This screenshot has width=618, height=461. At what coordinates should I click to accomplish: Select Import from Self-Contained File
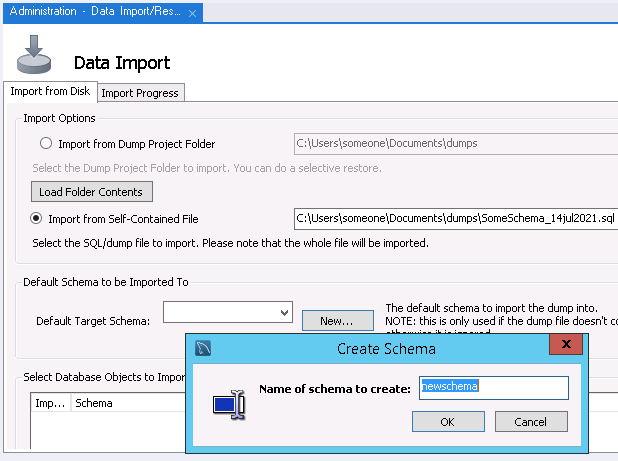click(37, 218)
